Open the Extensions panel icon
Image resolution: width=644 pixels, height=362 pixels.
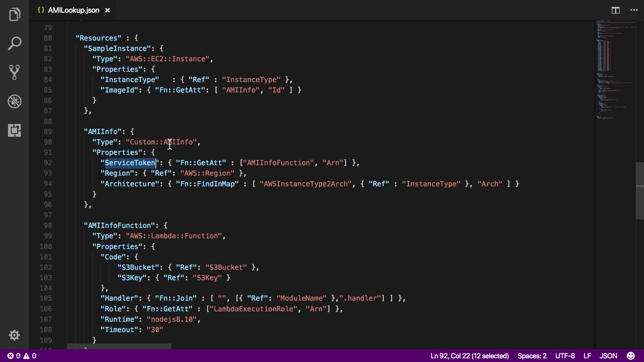point(14,130)
